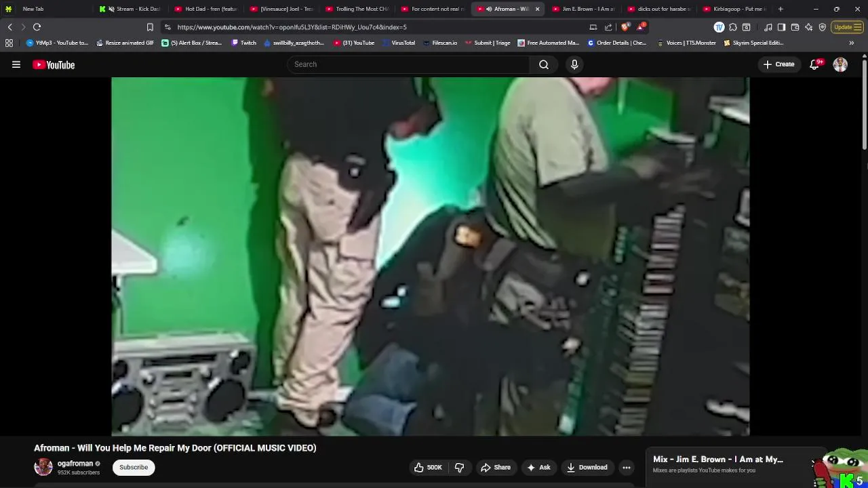This screenshot has height=488, width=868.
Task: Show more bookmarks with the double chevron
Action: [x=852, y=43]
